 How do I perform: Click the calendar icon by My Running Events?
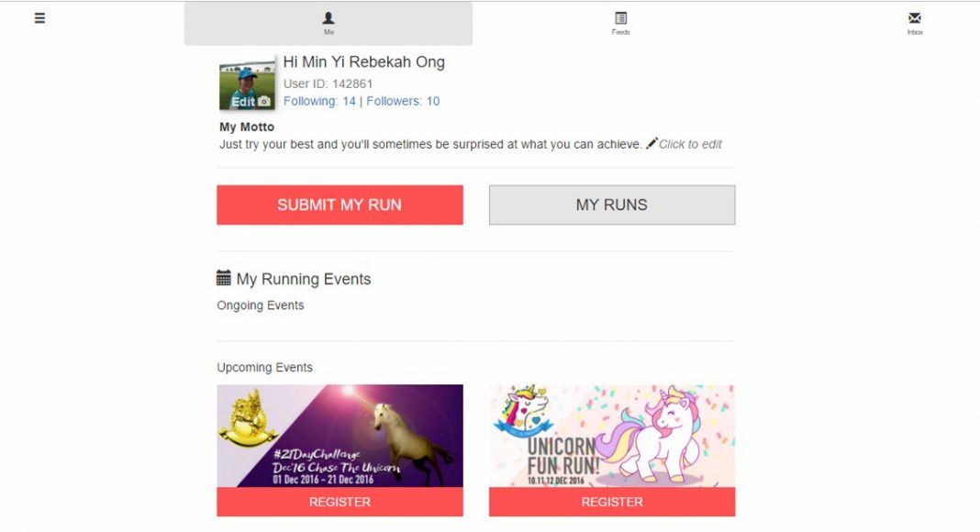(x=223, y=278)
